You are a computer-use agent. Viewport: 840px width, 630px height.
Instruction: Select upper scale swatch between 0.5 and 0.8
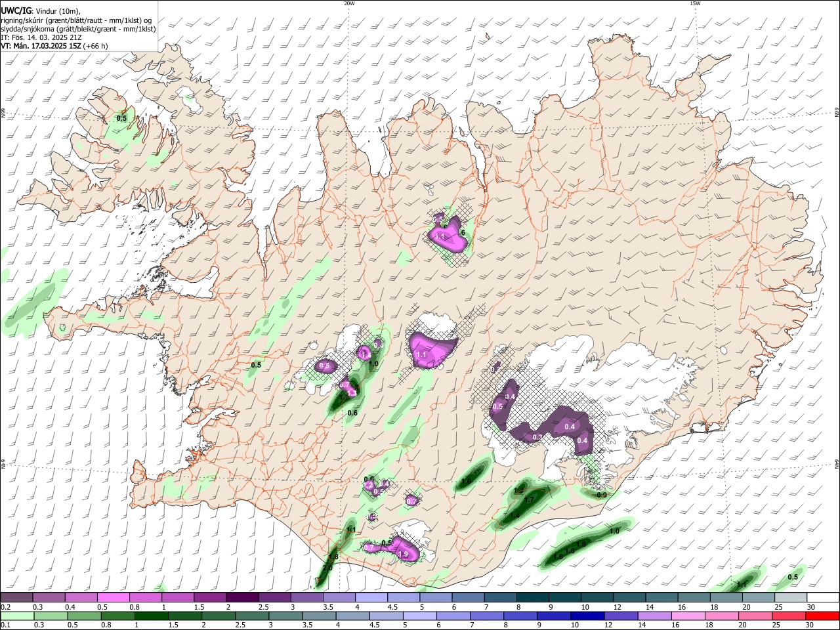tap(113, 598)
